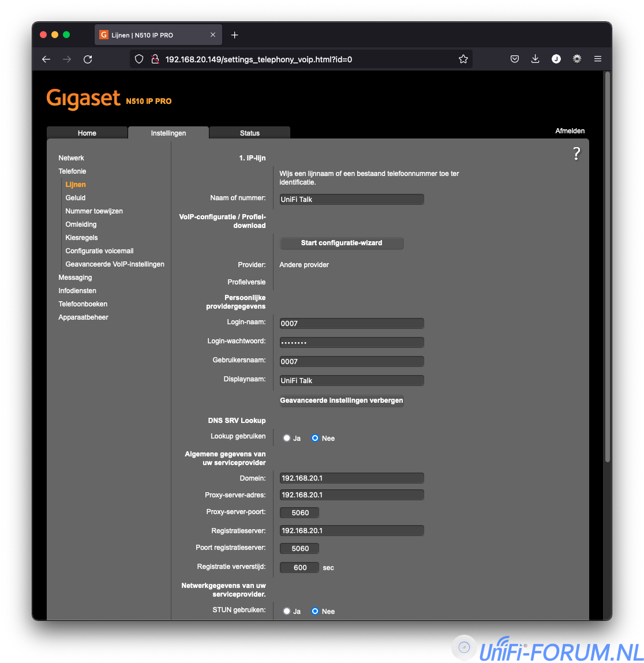Open Telefonie section in the sidebar
Image resolution: width=644 pixels, height=663 pixels.
[72, 171]
